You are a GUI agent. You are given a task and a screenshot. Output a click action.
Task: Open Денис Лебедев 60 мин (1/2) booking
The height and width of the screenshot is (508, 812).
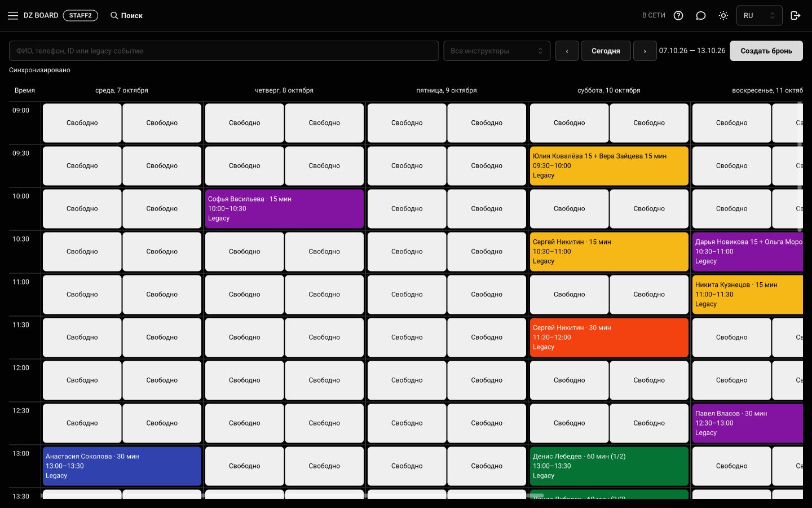(x=609, y=466)
